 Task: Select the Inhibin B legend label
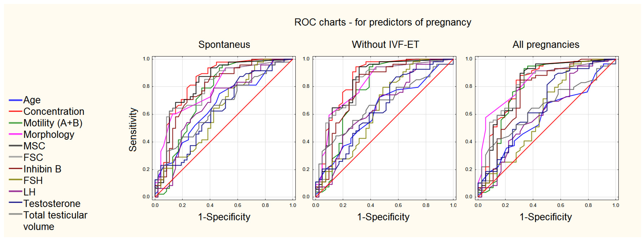click(x=42, y=169)
